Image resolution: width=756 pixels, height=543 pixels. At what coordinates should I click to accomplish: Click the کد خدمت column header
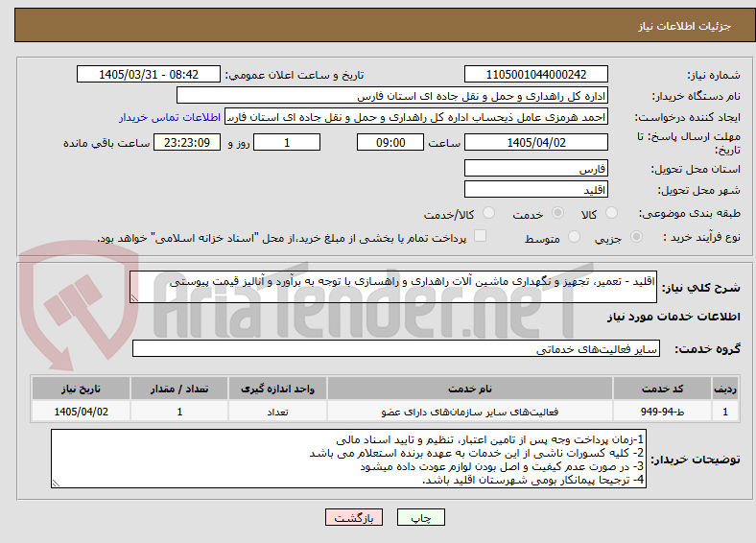[663, 389]
